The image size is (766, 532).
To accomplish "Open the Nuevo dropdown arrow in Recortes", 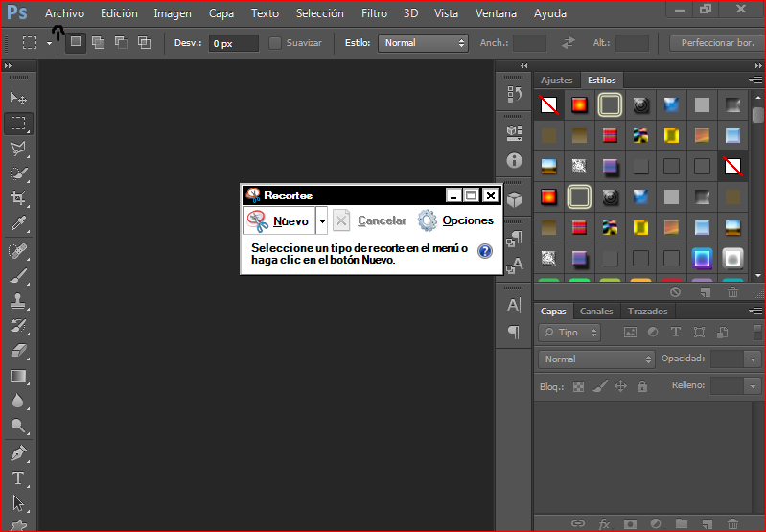I will point(322,220).
